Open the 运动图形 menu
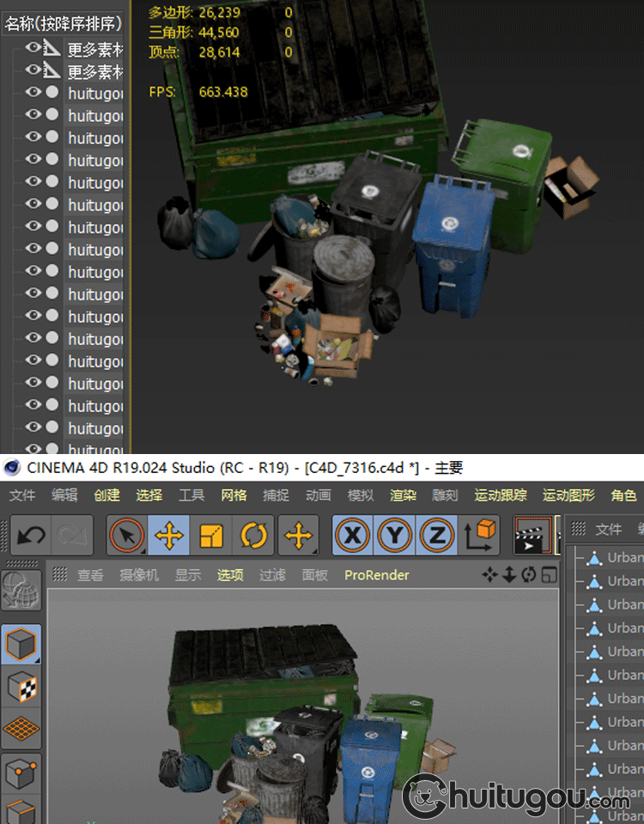This screenshot has width=644, height=824. pos(568,495)
